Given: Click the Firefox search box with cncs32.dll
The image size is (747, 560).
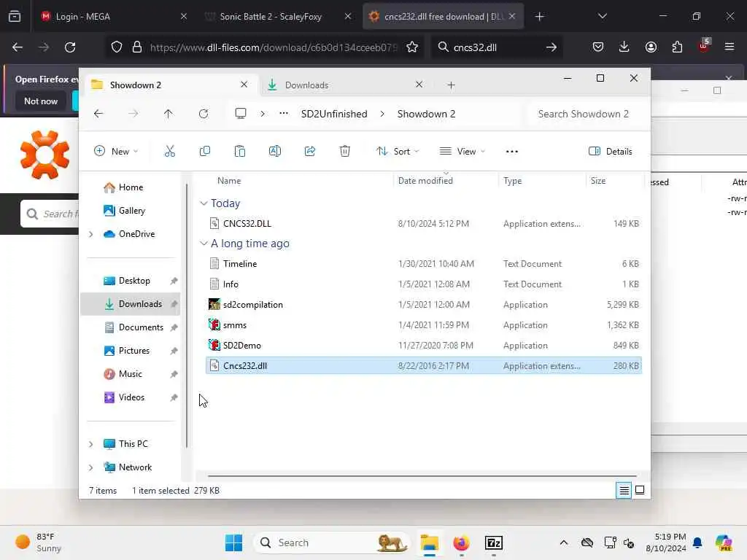Looking at the screenshot, I should (497, 47).
